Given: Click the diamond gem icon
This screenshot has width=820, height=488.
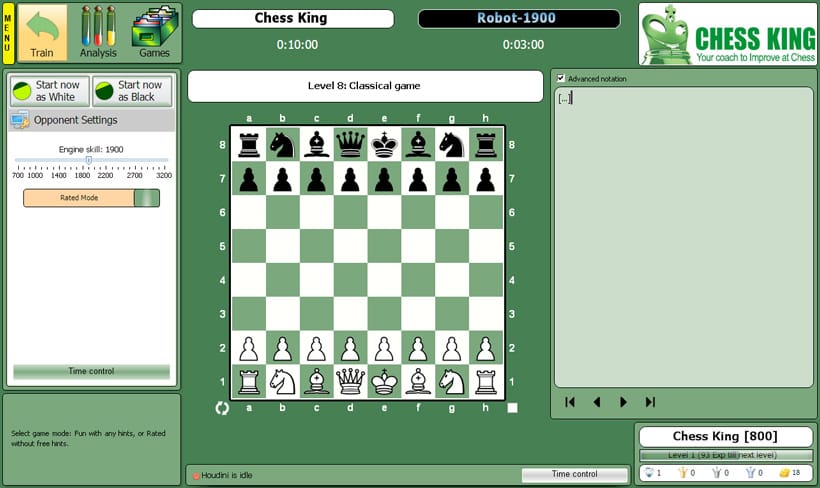Looking at the screenshot, I should click(649, 473).
